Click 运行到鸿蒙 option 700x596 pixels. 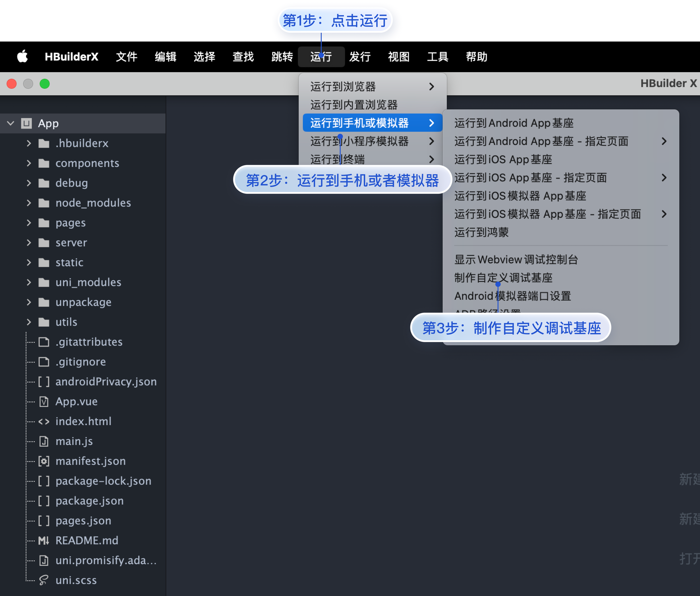(481, 232)
